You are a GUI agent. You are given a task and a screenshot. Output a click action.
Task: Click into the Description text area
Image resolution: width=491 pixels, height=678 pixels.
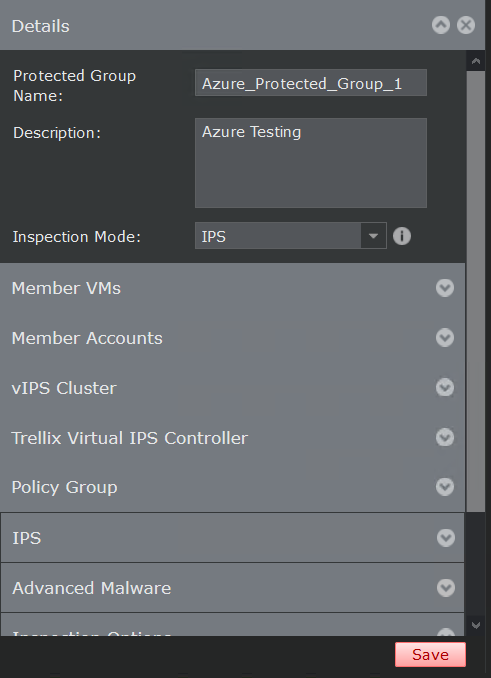[x=311, y=163]
